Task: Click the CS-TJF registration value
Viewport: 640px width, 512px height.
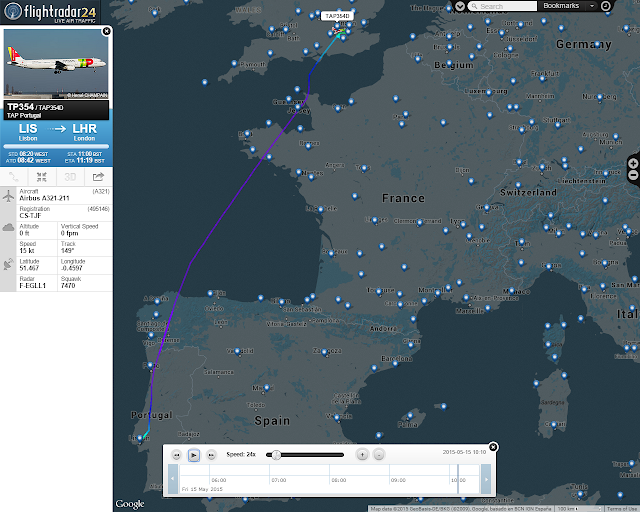Action: tap(30, 216)
